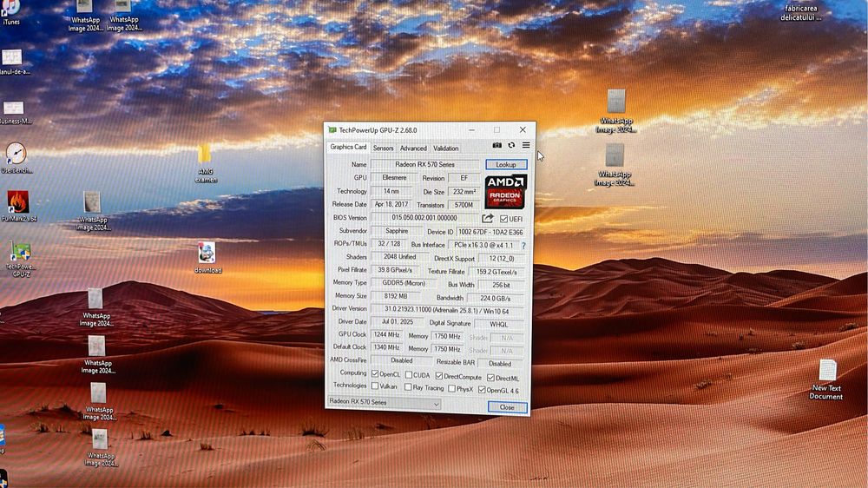Click the Resizable BAR "Disabled" value
Screen dimensions: 868x488
(x=500, y=364)
